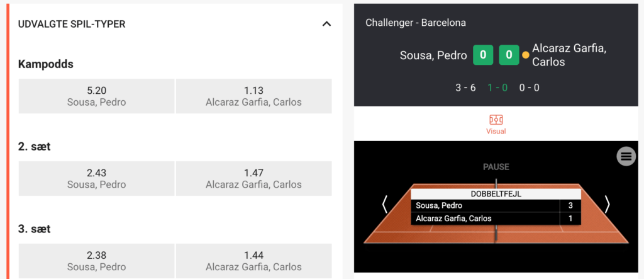
Task: Pick 2. sæt odds 1.47 Alcaraz Garfia
Action: 253,179
